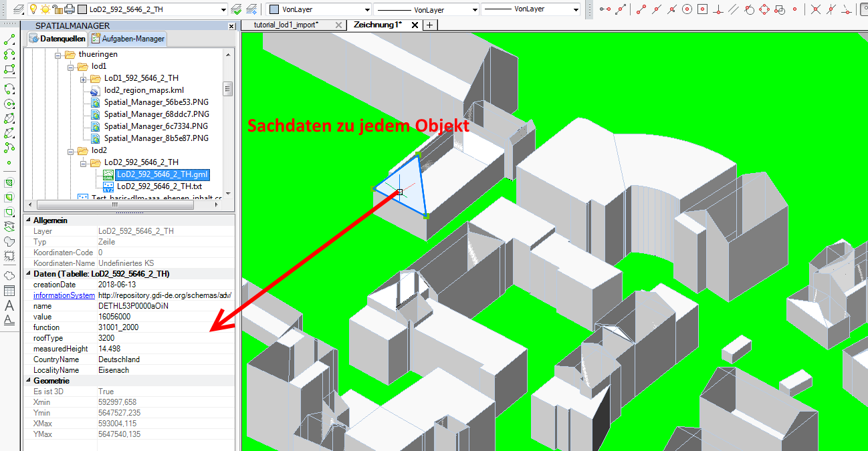Click the plot printer icon in layer toolbar
Image resolution: width=868 pixels, height=451 pixels.
(69, 9)
